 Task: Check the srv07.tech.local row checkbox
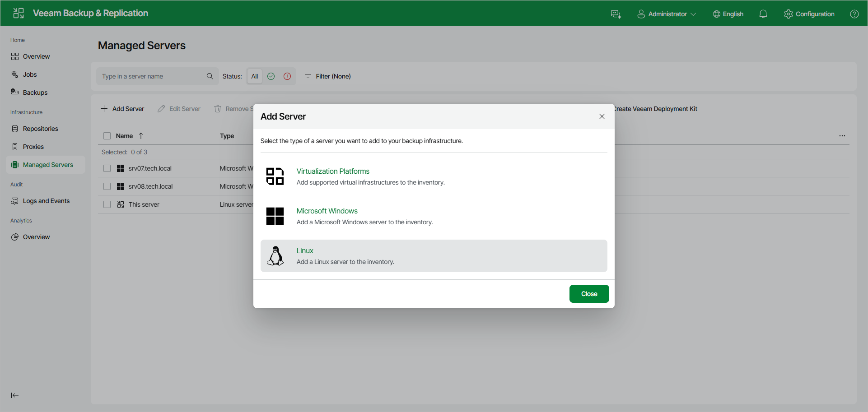[x=107, y=168]
